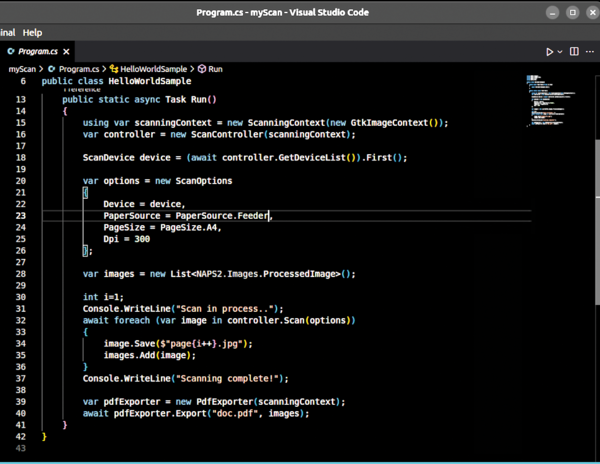Image resolution: width=600 pixels, height=464 pixels.
Task: Click line number 23 in the gutter
Action: pos(22,216)
